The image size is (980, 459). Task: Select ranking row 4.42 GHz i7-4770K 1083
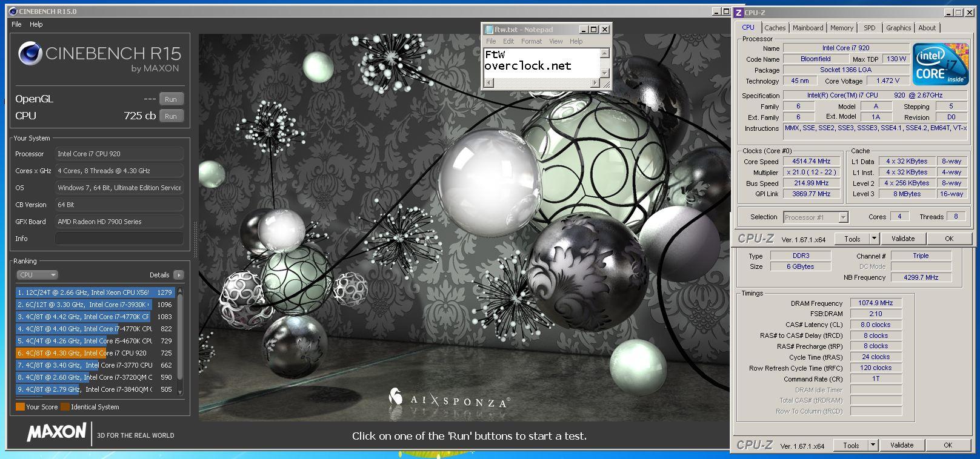pyautogui.click(x=95, y=317)
